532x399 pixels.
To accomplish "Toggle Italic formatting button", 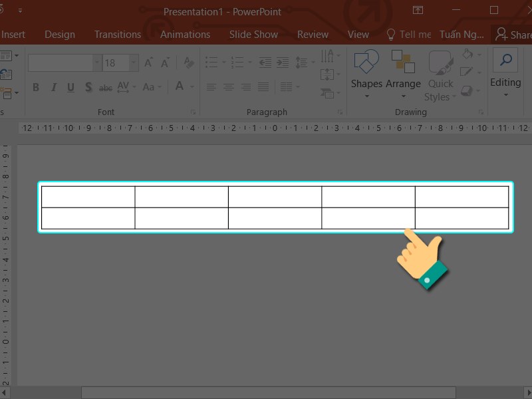I will point(54,87).
